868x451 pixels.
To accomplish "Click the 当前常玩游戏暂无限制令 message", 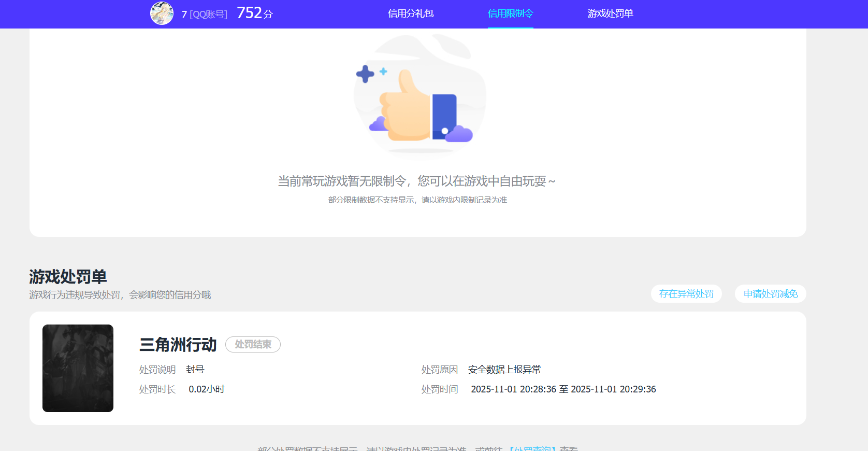I will [417, 181].
